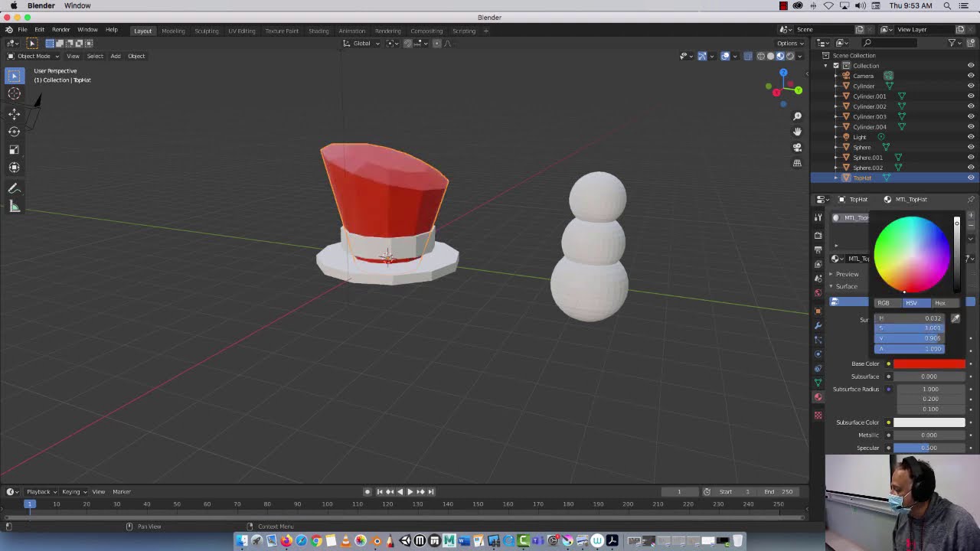Select RGB mode in color picker
This screenshot has height=551, width=980.
(884, 303)
